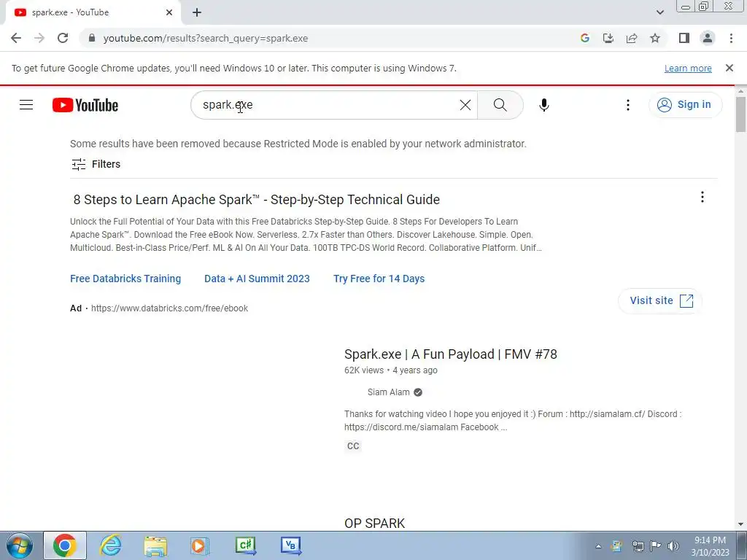
Task: Click Chrome in the taskbar
Action: click(x=65, y=545)
